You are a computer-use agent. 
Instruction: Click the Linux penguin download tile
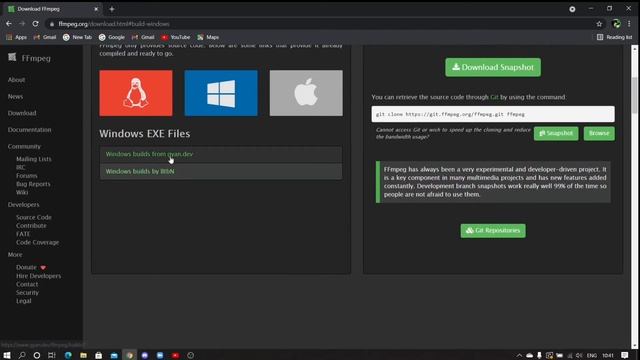(136, 93)
